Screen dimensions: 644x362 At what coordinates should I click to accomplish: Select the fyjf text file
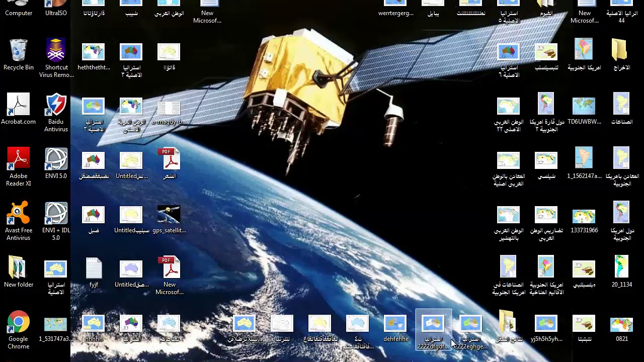tap(94, 272)
